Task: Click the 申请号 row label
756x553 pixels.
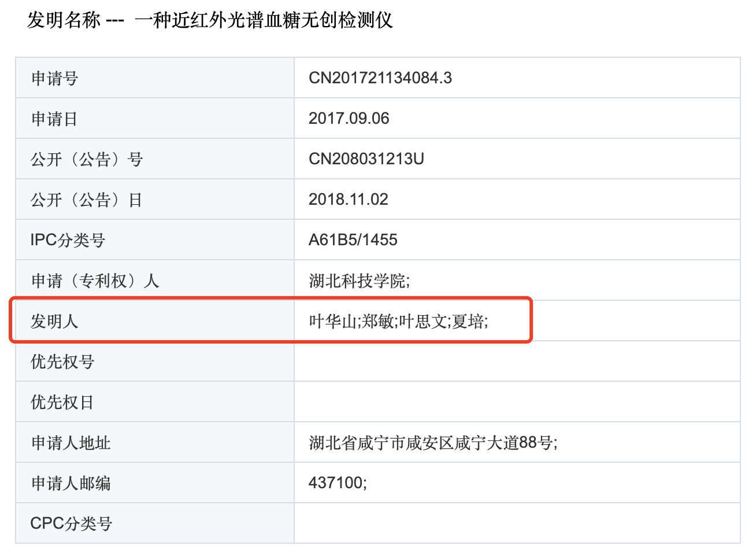Action: (x=54, y=79)
